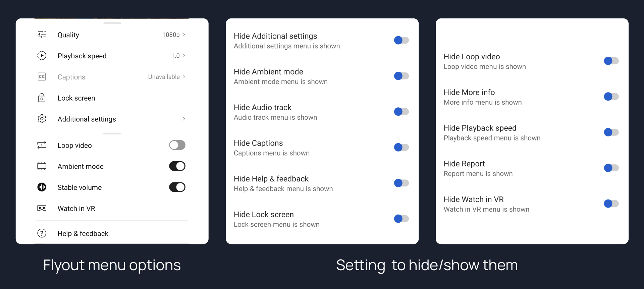Click the Hide Audio track setting label

263,108
